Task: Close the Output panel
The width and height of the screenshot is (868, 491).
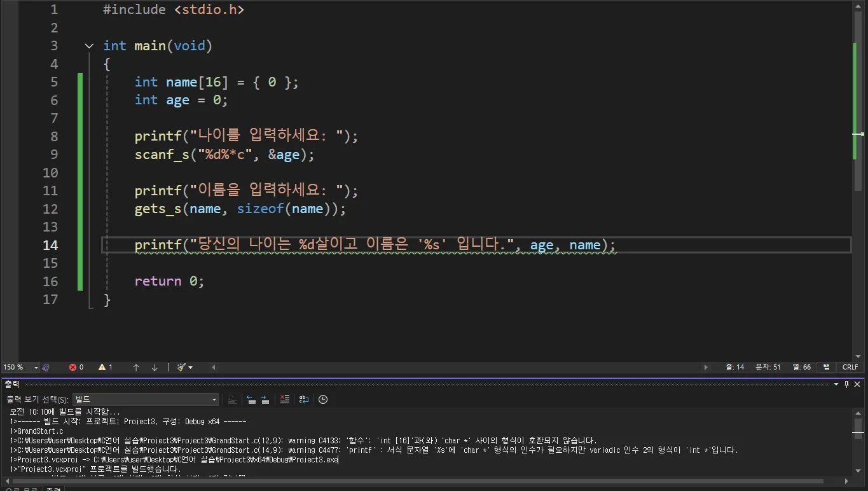Action: (858, 384)
